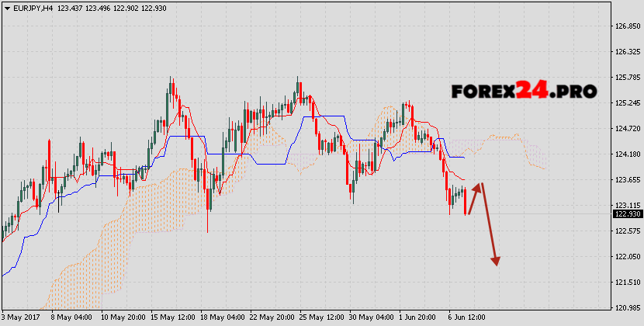
Task: Click the last red candlestick before the arrow
Action: pyautogui.click(x=466, y=202)
